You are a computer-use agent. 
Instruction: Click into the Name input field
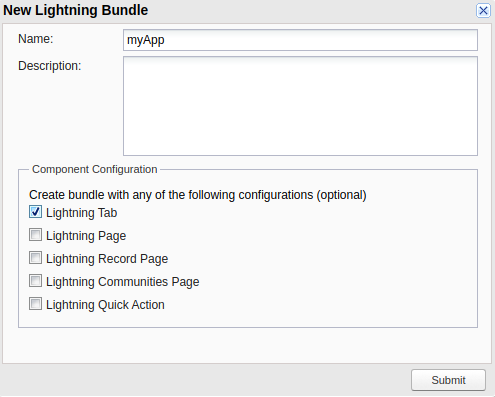tap(300, 40)
